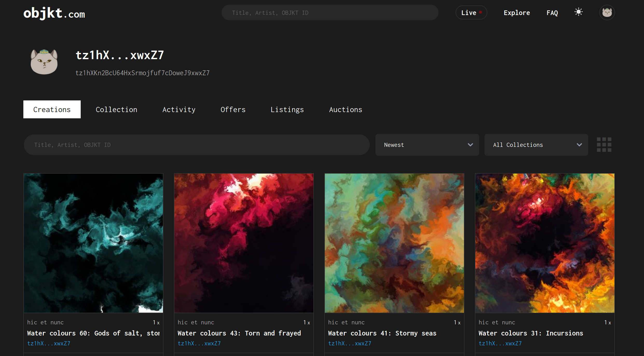Click the Live indicator dot
The width and height of the screenshot is (644, 356).
[x=482, y=12]
